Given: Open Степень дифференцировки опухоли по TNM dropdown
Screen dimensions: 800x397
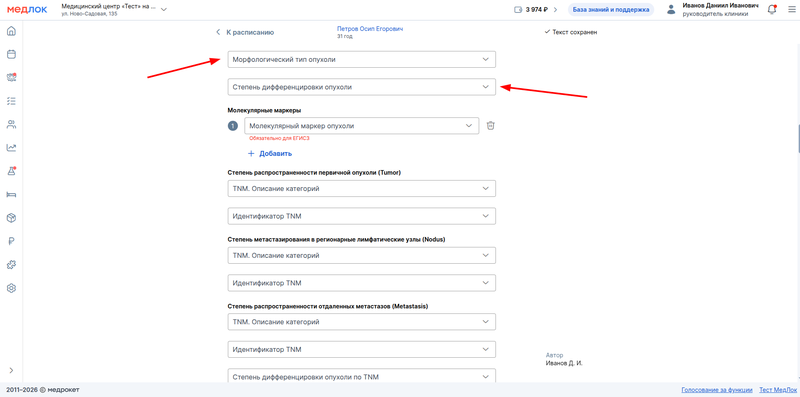Looking at the screenshot, I should point(362,377).
